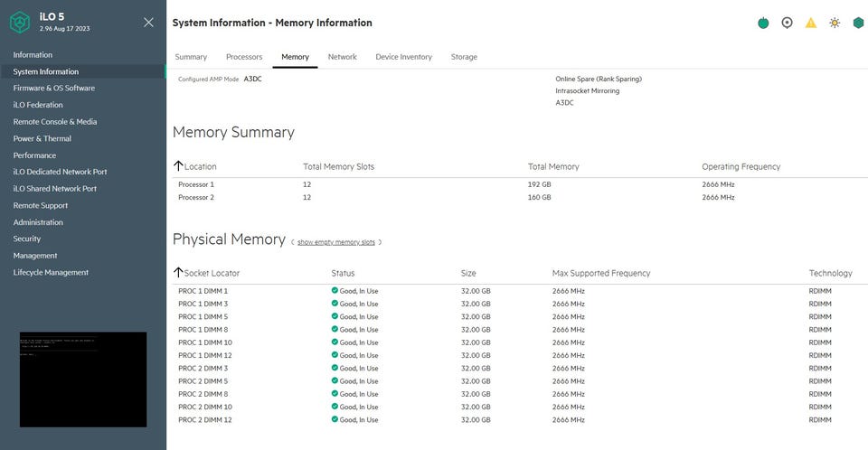Click show empty memory slots link
868x450 pixels.
click(336, 242)
